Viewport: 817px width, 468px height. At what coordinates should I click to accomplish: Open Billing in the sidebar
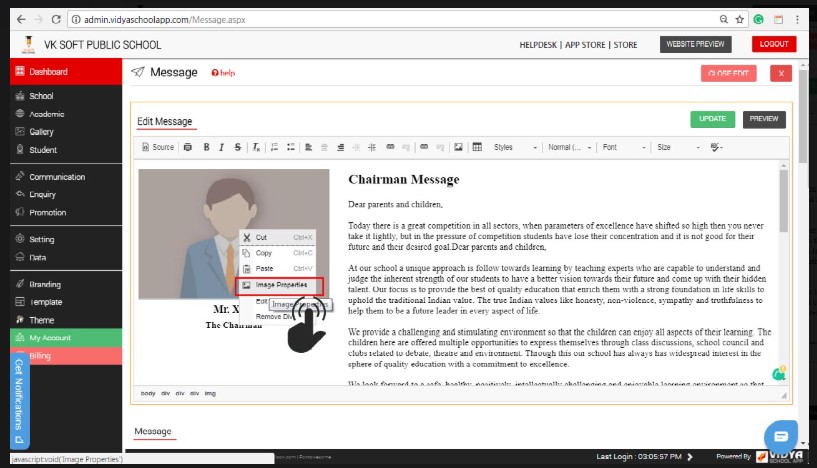(x=66, y=356)
